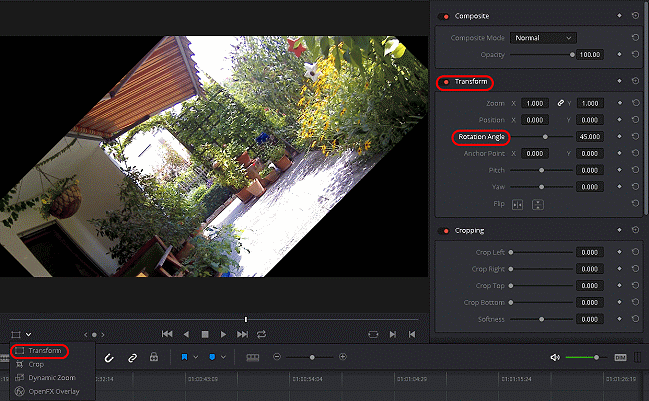Add a blue flag to clip
The image size is (649, 401).
(x=185, y=357)
